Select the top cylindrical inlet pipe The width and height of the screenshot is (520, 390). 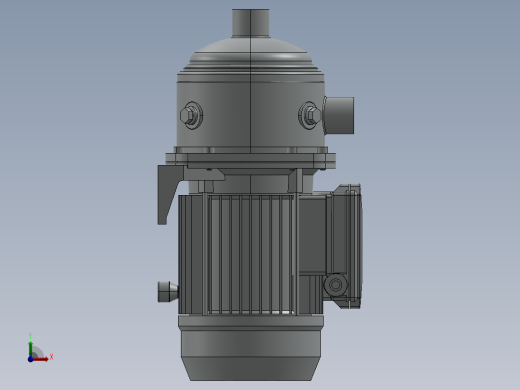[250, 23]
